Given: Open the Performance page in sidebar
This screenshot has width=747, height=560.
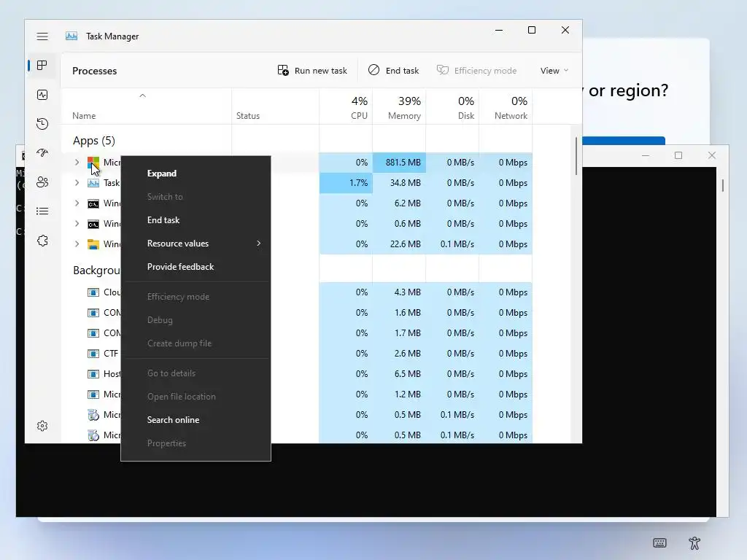Looking at the screenshot, I should 42,95.
